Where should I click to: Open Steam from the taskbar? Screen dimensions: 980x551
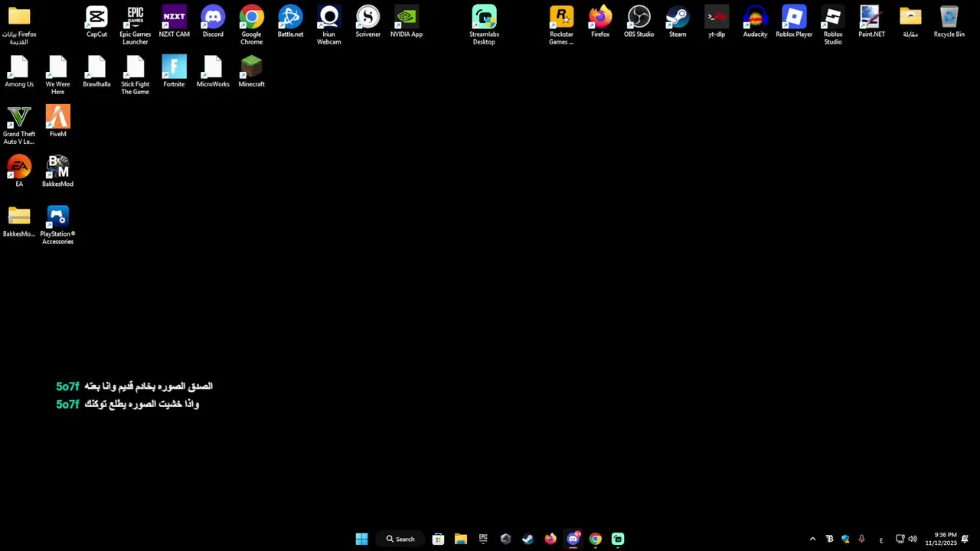(528, 539)
